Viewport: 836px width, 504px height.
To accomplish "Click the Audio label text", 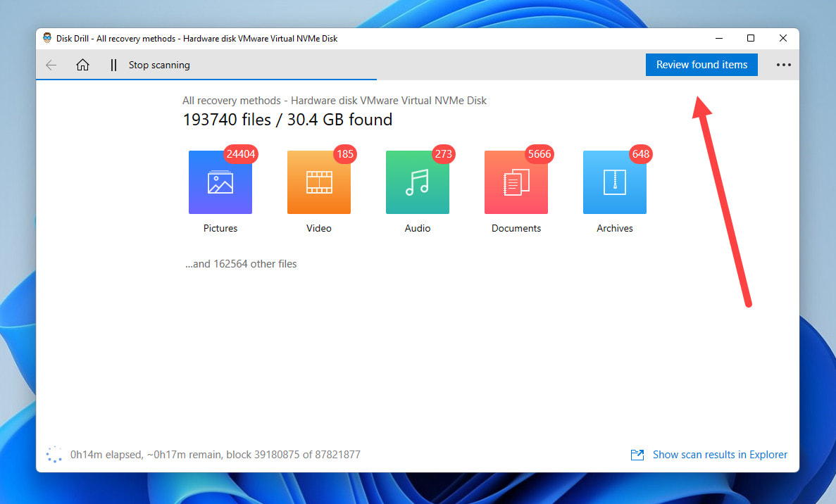I will tap(418, 228).
